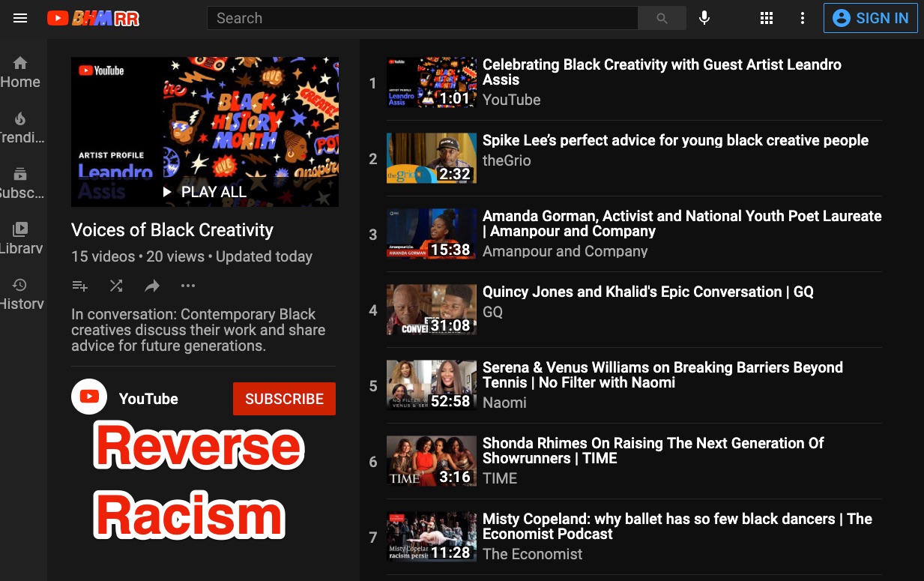Go to Home in sidebar
Image resolution: width=924 pixels, height=581 pixels.
click(20, 73)
